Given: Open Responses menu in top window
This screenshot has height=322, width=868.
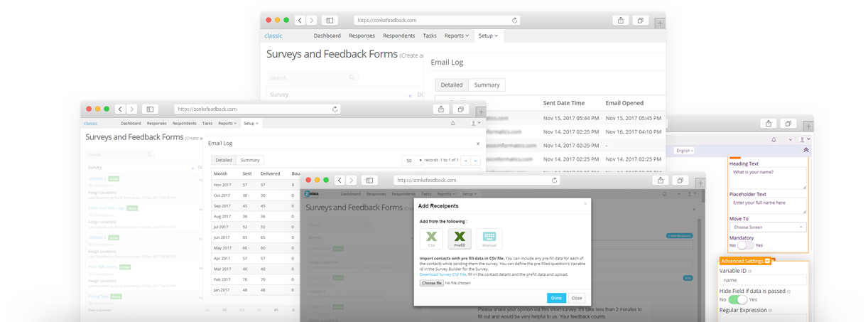Looking at the screenshot, I should 362,36.
